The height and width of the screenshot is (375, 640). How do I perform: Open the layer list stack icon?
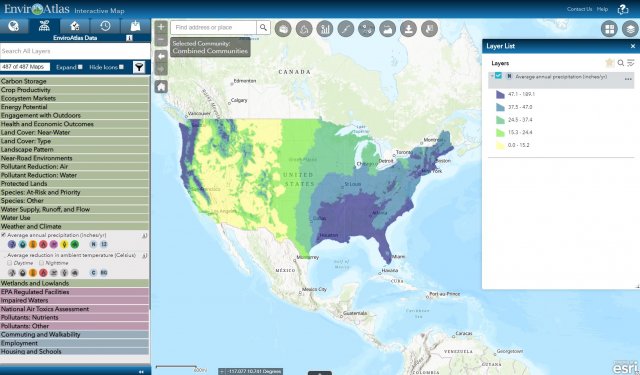631,29
